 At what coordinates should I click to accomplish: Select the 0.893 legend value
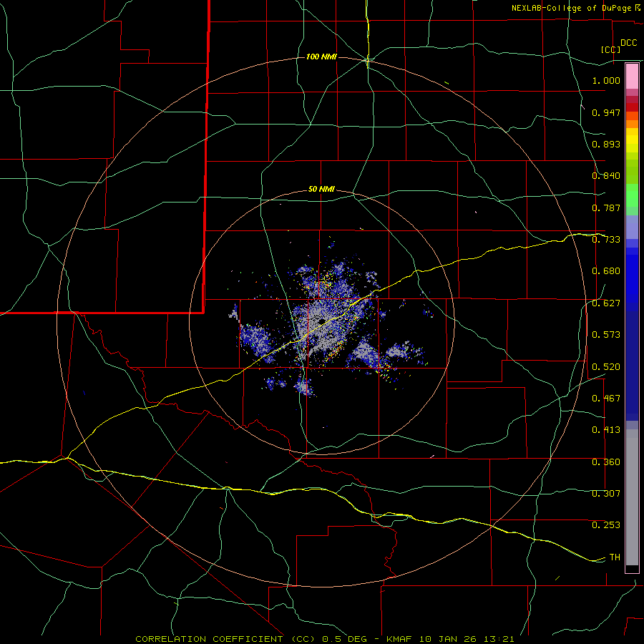pyautogui.click(x=606, y=144)
